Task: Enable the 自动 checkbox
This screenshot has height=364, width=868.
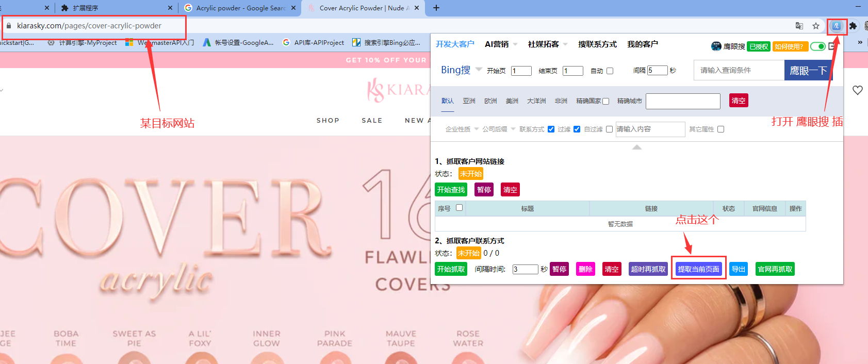Action: pos(610,71)
